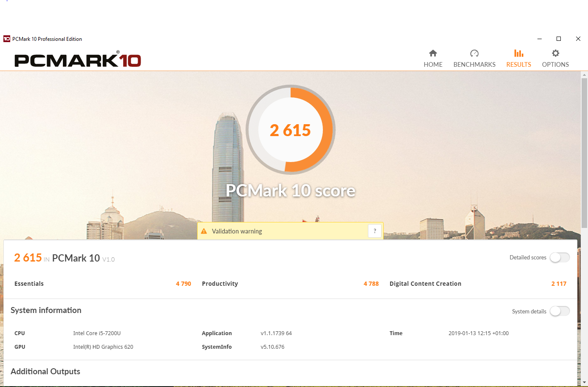Click the SystemInfo version v5.10.676
Viewport: 588px width, 387px height.
pyautogui.click(x=272, y=347)
